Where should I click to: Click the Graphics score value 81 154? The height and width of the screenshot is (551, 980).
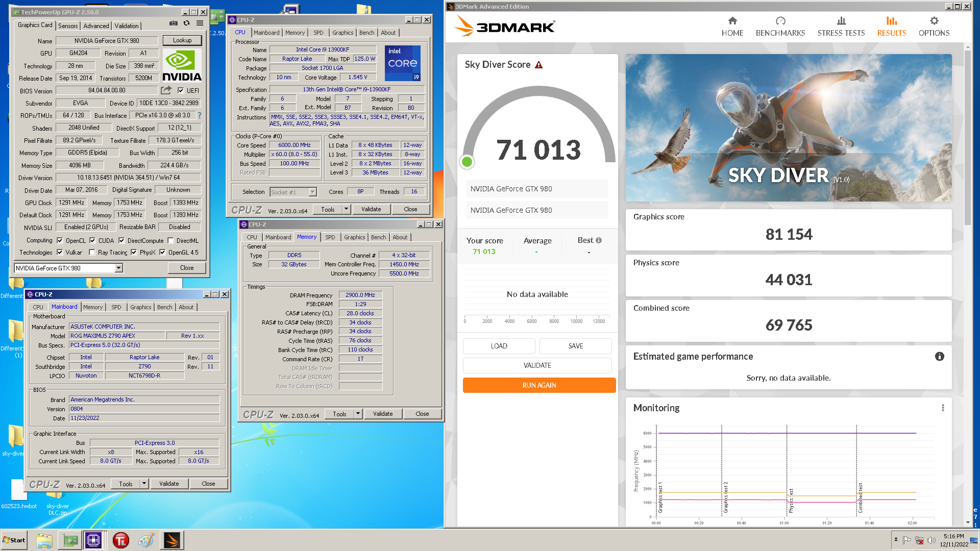click(x=789, y=234)
